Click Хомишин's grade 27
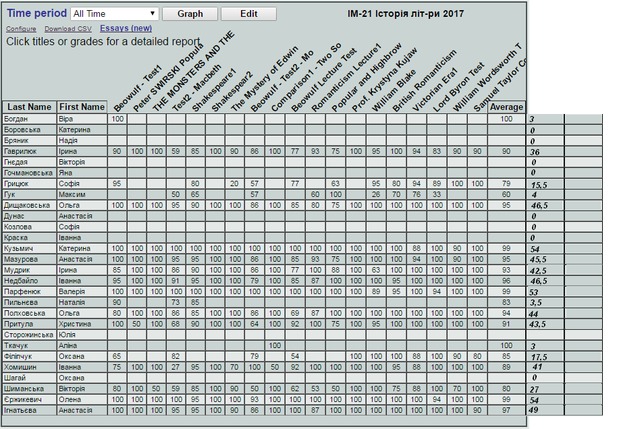 click(175, 367)
